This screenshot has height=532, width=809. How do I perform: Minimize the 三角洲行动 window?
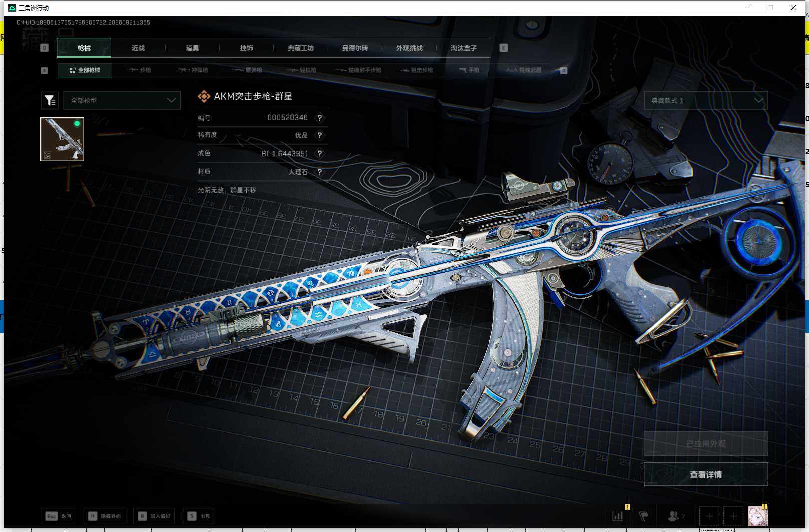click(x=748, y=8)
